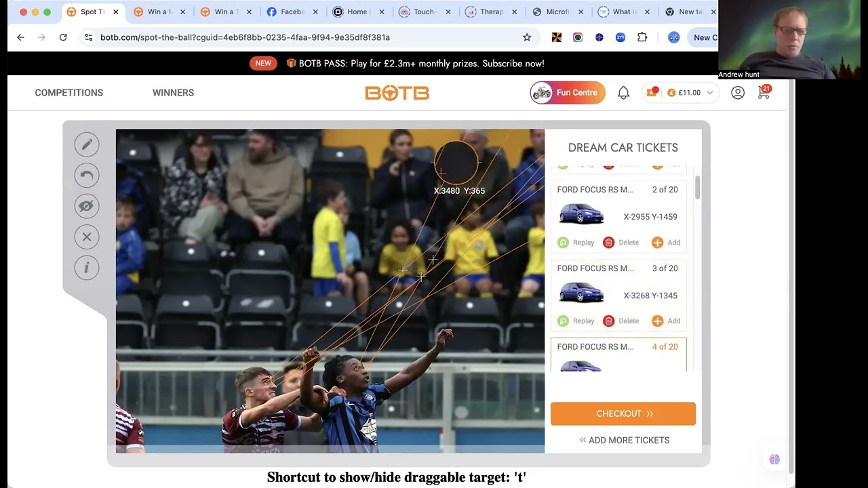
Task: Click the purple brain icon at page corner
Action: click(x=774, y=460)
